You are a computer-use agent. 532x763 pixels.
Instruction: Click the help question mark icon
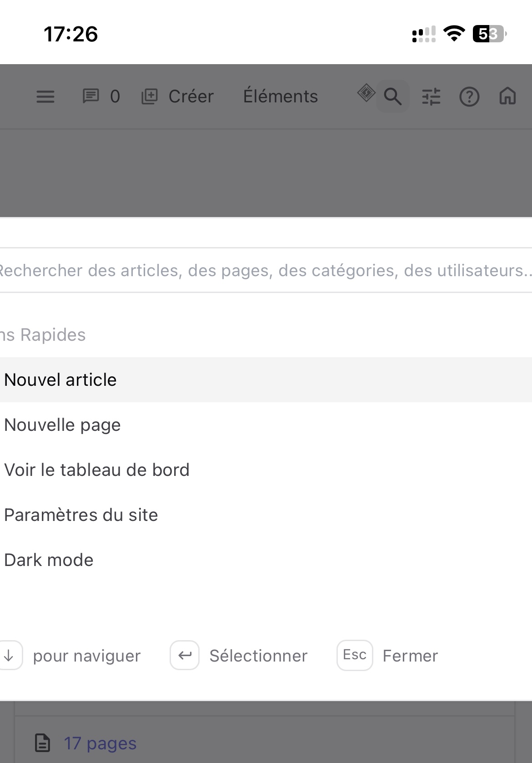tap(469, 96)
